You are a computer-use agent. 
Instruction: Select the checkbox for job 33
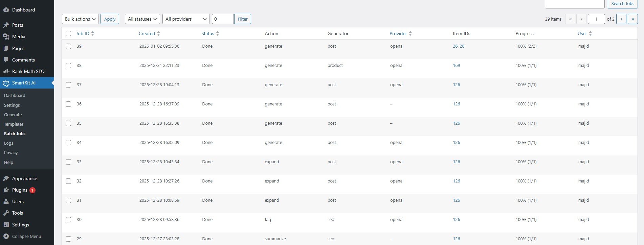pyautogui.click(x=68, y=162)
